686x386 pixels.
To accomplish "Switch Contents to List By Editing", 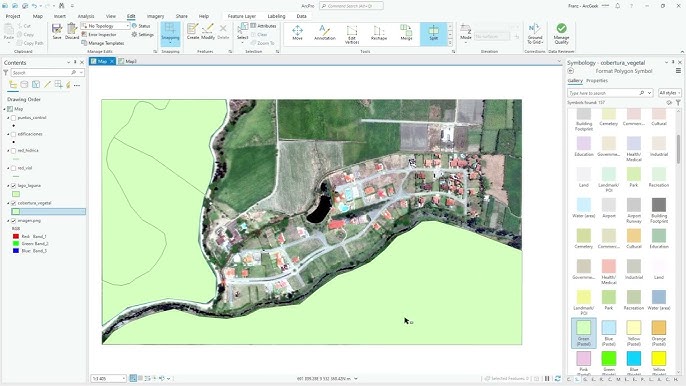I will click(47, 85).
